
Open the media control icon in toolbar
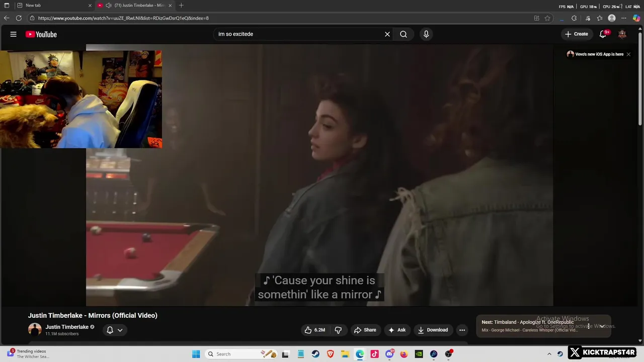(588, 18)
